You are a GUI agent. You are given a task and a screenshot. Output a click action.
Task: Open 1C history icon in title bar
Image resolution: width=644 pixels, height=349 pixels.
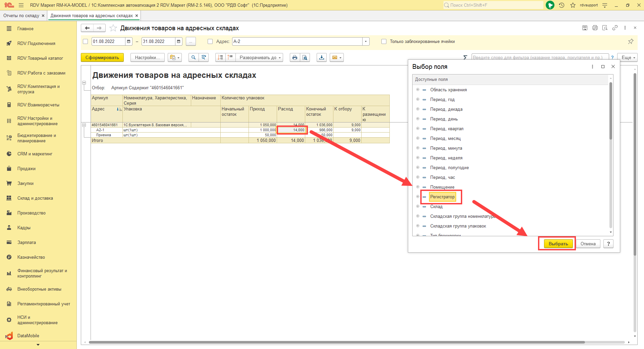pos(562,5)
